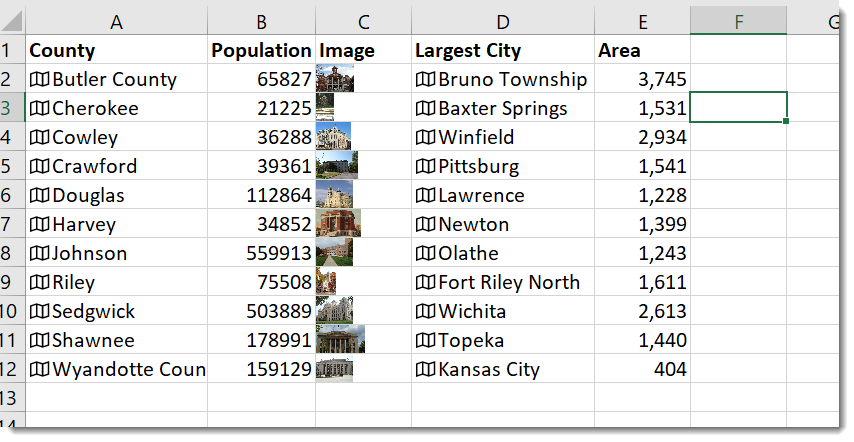This screenshot has height=442, width=854.
Task: Select column A header
Action: coord(116,22)
